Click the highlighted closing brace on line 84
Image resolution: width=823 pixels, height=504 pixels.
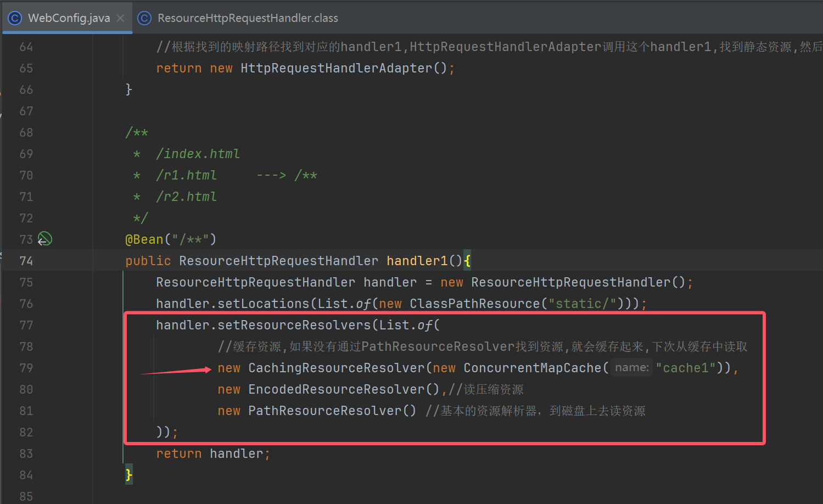[129, 475]
